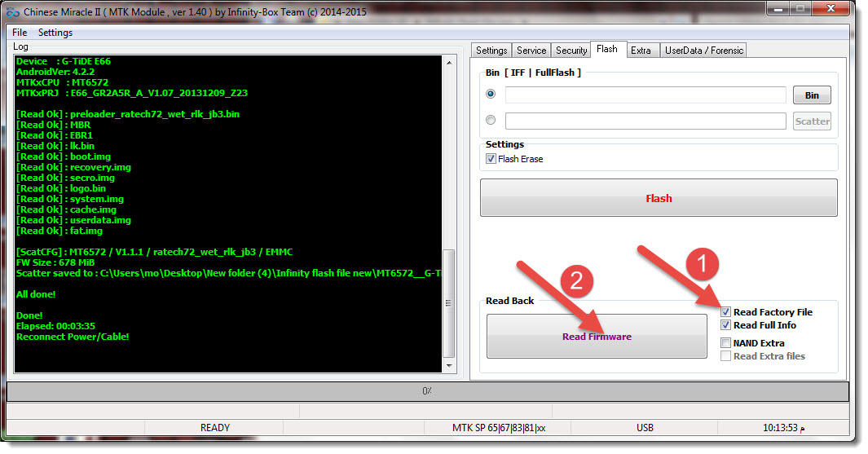
Task: Click the Bin browse button
Action: click(x=812, y=95)
